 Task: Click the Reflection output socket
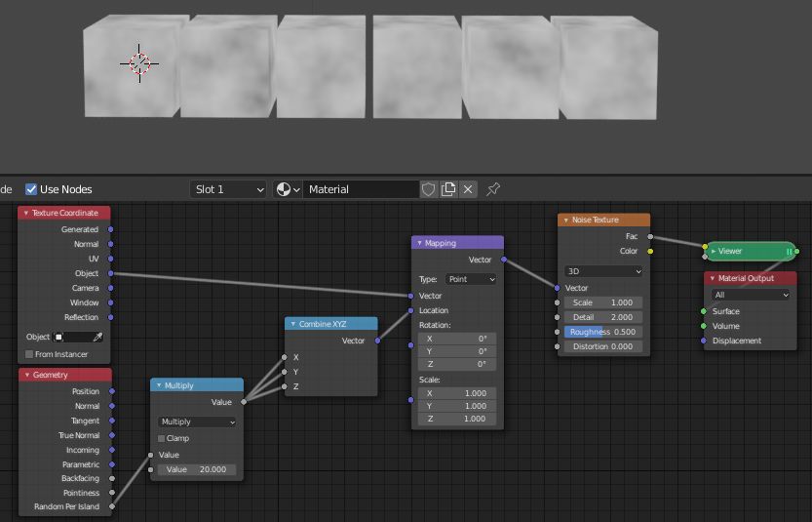pyautogui.click(x=110, y=317)
